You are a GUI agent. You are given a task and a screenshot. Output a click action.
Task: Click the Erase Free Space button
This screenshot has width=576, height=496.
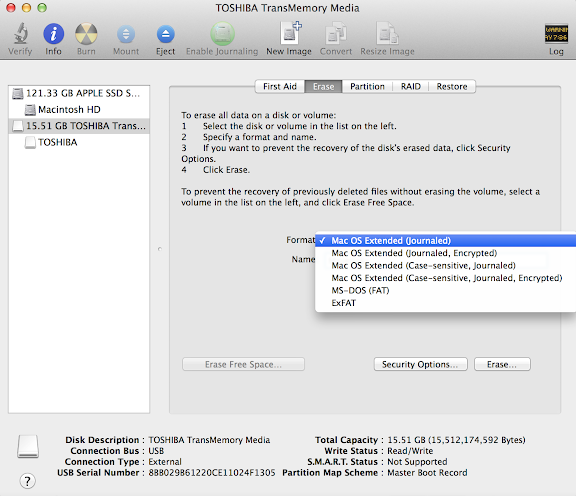(x=243, y=364)
